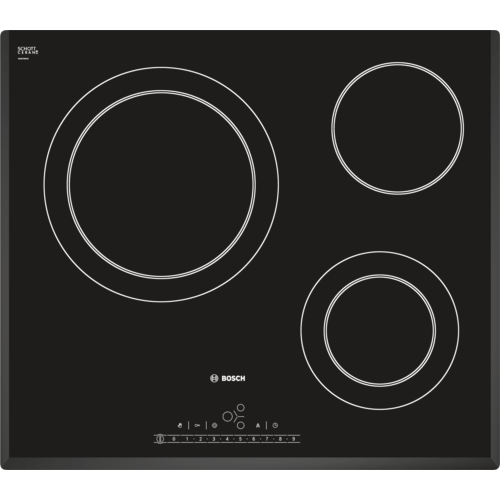Click the bottom right dual-ring cooking zone
The width and height of the screenshot is (500, 500).
tap(380, 330)
